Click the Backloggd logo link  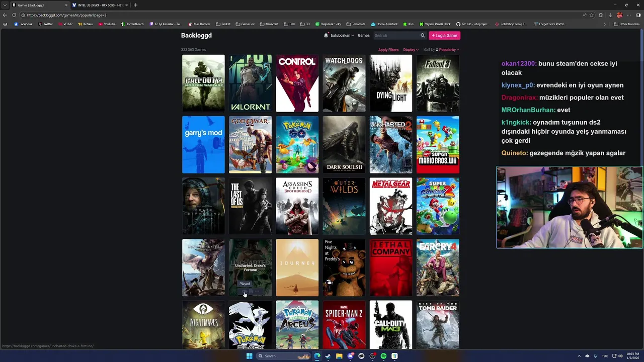coord(196,35)
